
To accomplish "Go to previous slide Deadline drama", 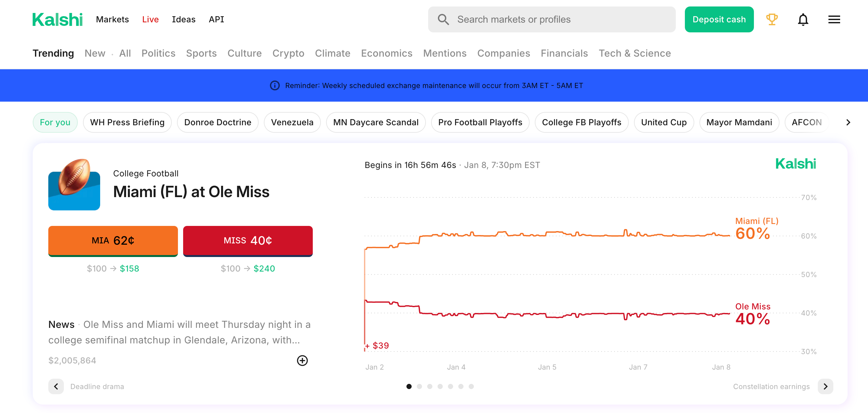I will 56,386.
